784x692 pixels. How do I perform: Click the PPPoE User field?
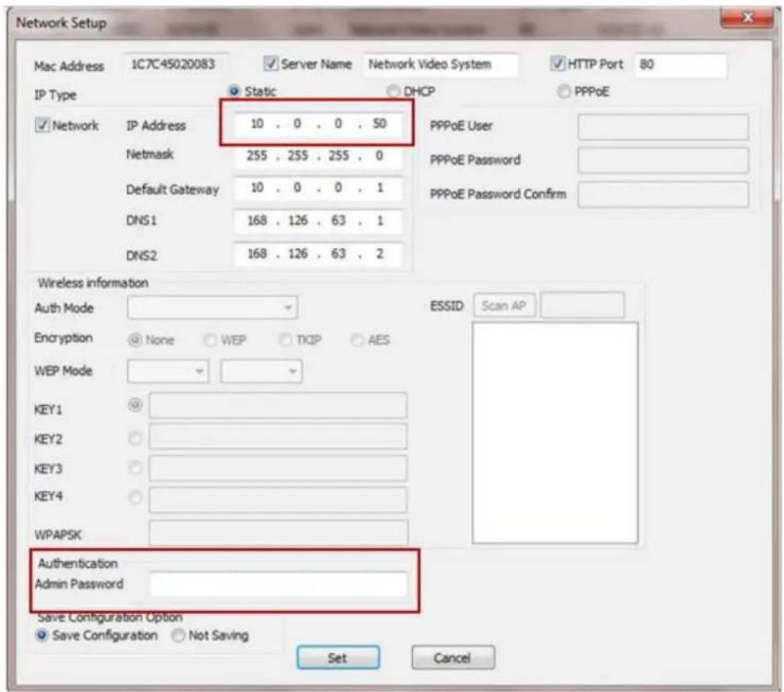point(663,127)
